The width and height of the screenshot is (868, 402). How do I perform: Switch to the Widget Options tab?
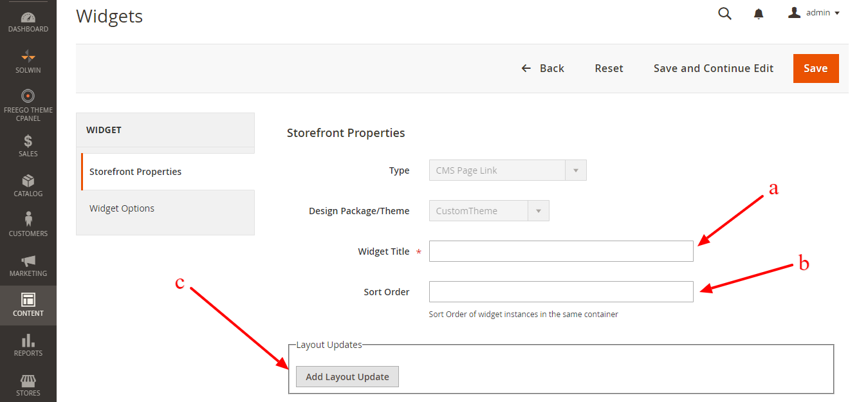[165, 208]
